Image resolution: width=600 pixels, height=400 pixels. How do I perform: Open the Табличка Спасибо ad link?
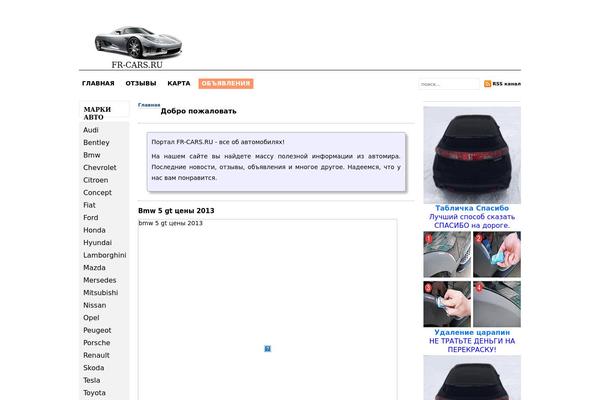point(472,208)
